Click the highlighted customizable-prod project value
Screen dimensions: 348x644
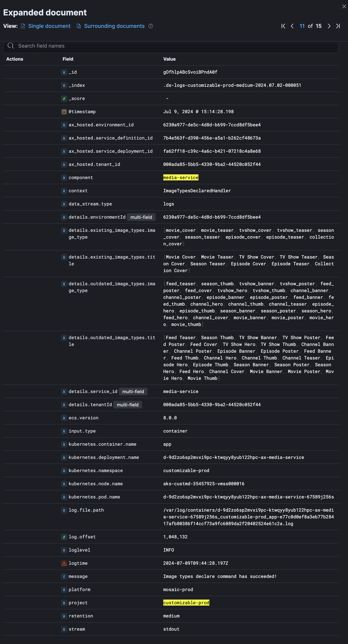pos(186,603)
